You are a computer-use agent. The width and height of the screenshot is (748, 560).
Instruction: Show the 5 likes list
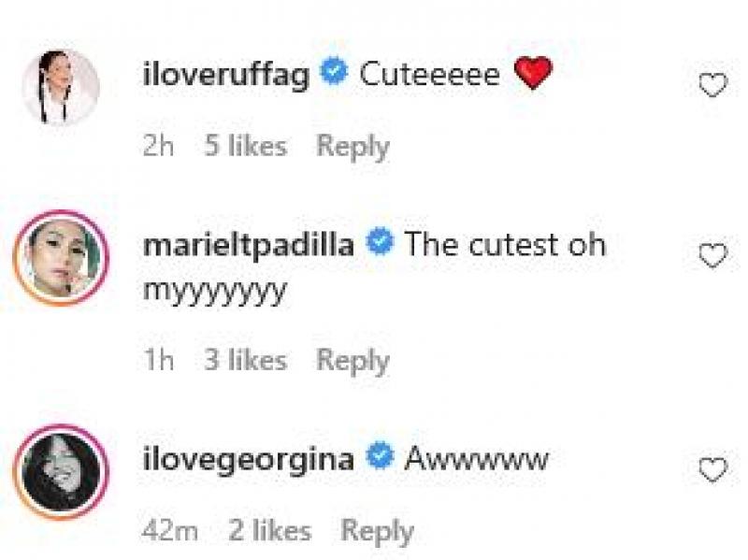click(x=245, y=146)
